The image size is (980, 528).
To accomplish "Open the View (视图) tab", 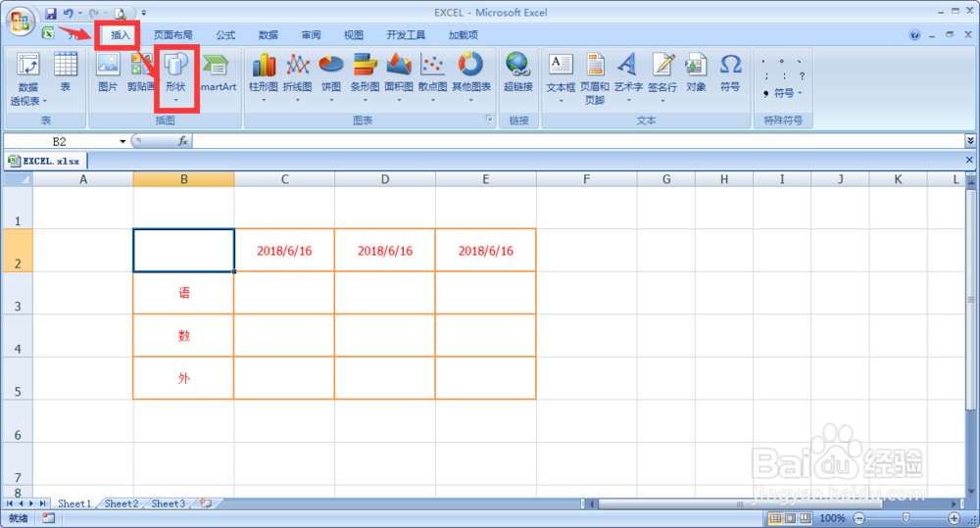I will (353, 35).
